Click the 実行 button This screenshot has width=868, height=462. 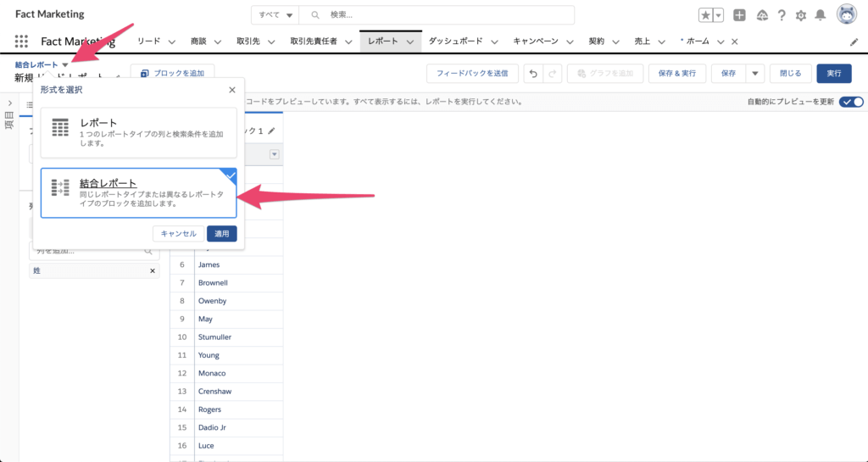(x=834, y=74)
